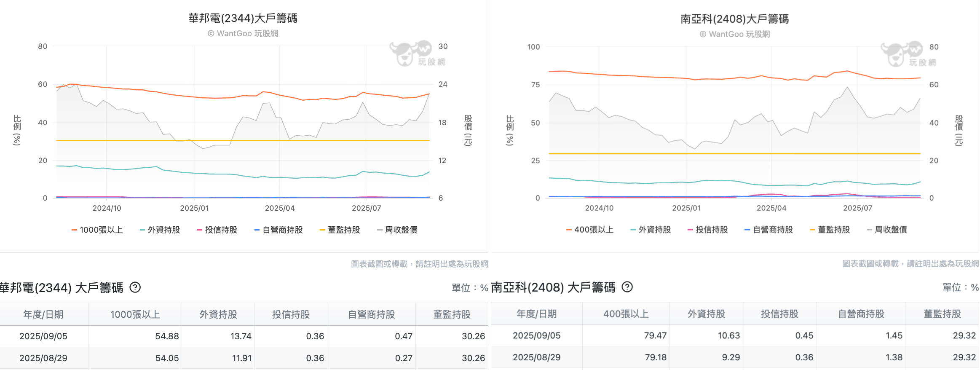Select 年度/日期 column header in 南亞科 table
The height and width of the screenshot is (370, 980).
point(537,314)
